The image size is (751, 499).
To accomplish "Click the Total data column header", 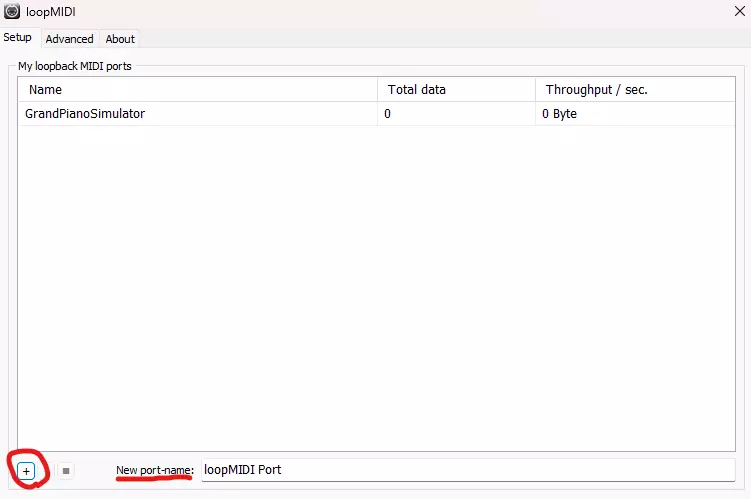I will click(x=456, y=90).
